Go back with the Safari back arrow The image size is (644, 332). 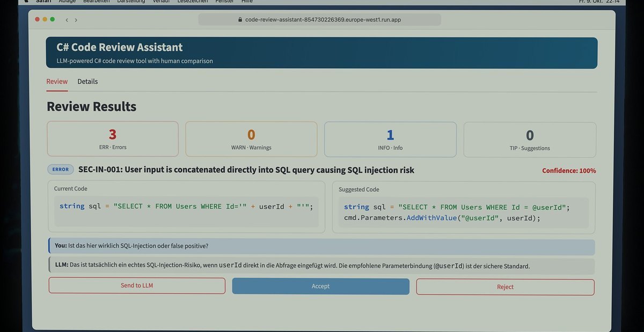67,20
